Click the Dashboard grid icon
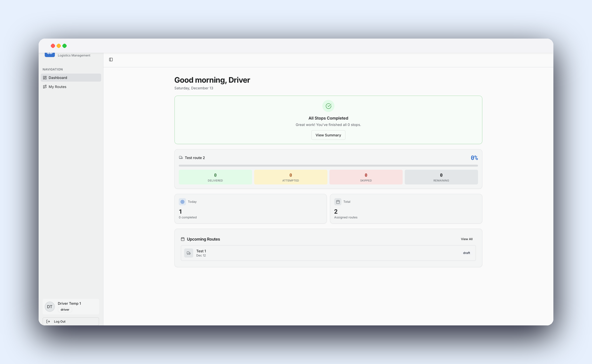Image resolution: width=592 pixels, height=364 pixels. [x=45, y=78]
